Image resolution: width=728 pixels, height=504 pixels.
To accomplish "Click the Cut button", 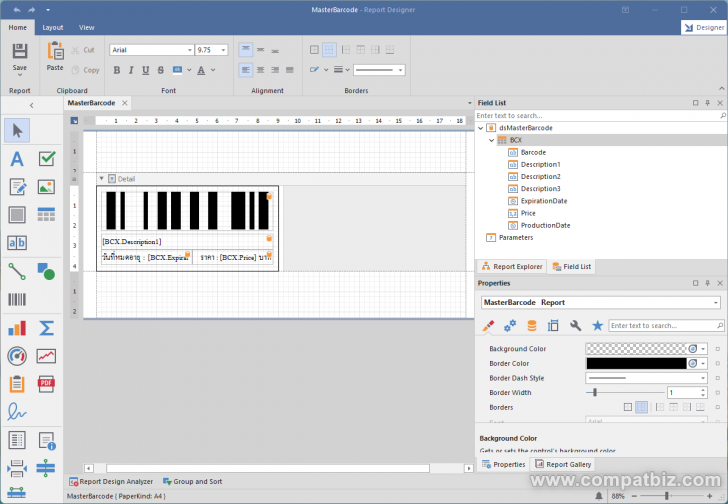I will tap(84, 50).
